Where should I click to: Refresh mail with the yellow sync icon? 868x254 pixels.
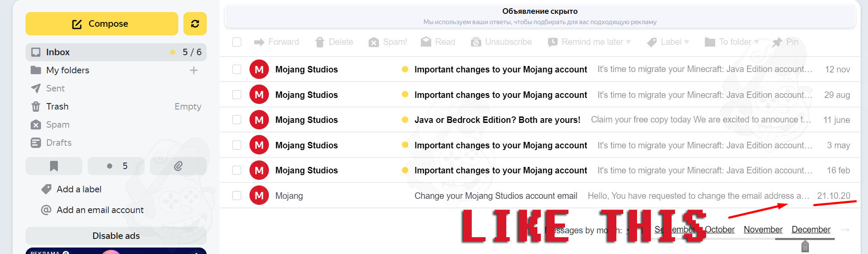coord(195,24)
